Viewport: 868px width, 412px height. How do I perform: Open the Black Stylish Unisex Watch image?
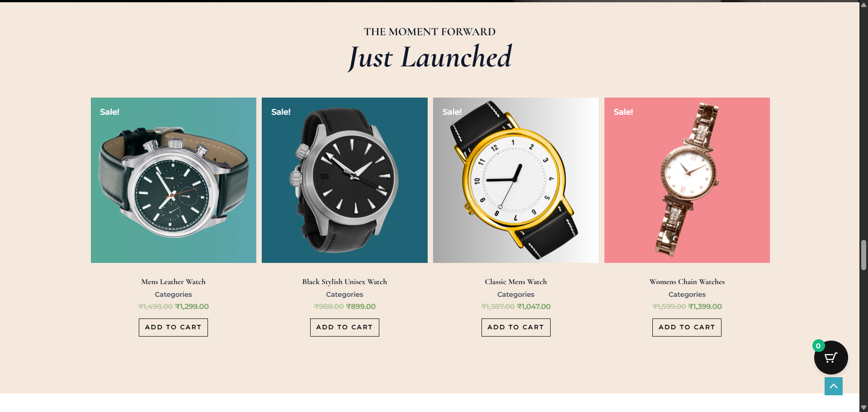click(344, 180)
